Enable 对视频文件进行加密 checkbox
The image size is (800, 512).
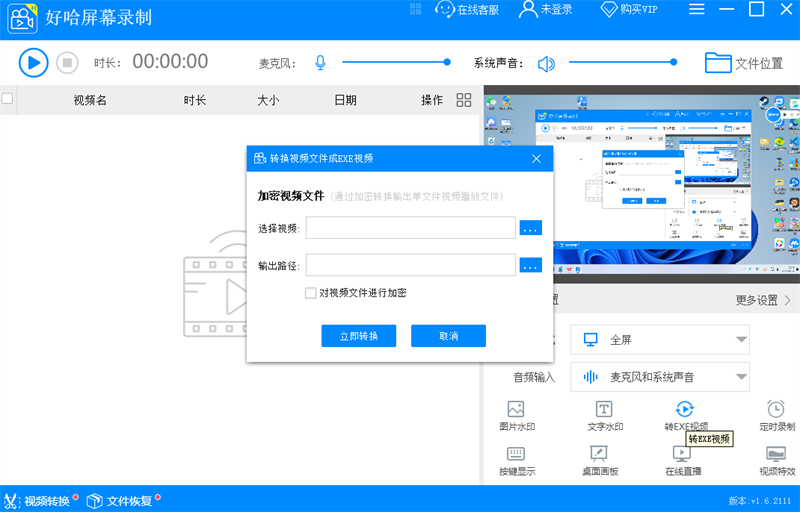point(311,293)
